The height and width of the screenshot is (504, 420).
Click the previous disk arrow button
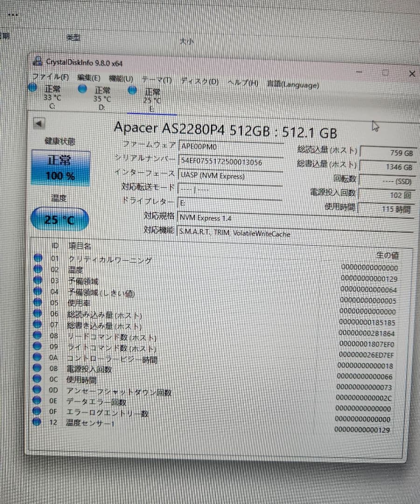click(x=39, y=123)
